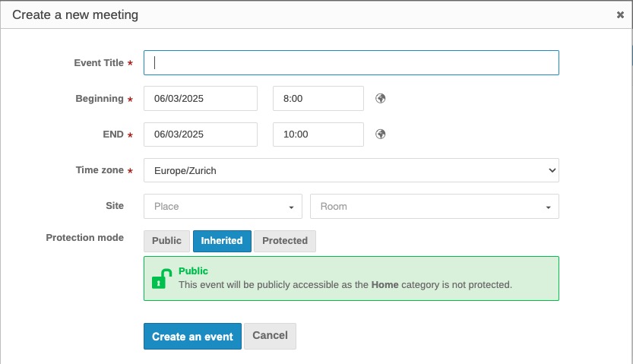Click the Beginning date field

[201, 99]
